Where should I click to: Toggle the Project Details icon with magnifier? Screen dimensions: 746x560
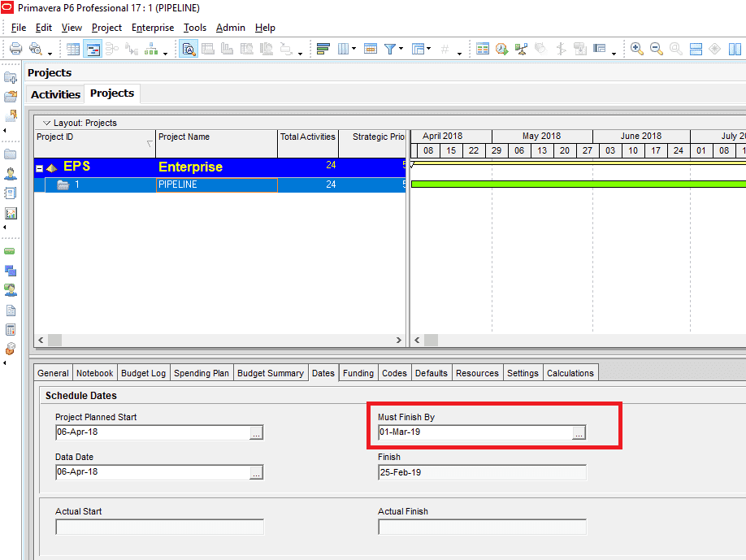[x=189, y=49]
